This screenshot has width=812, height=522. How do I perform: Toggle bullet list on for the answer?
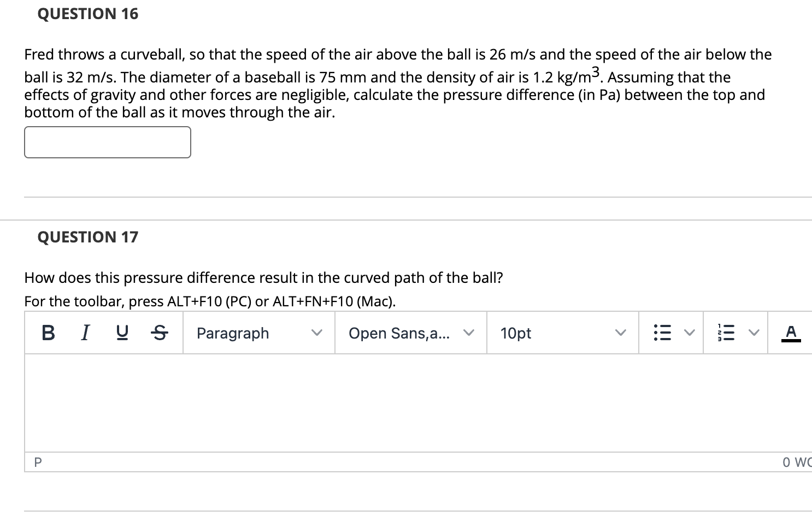[662, 332]
